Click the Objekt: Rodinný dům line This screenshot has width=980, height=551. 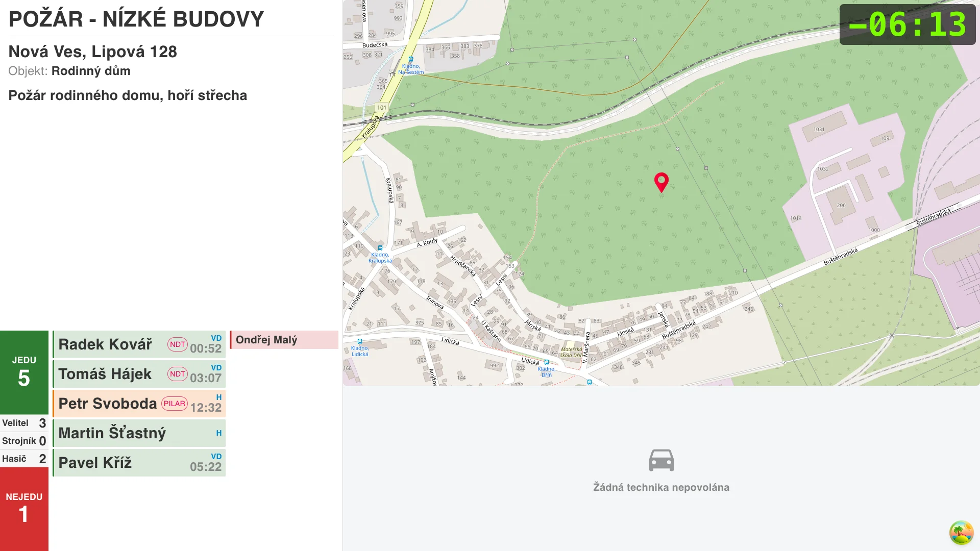(x=69, y=71)
